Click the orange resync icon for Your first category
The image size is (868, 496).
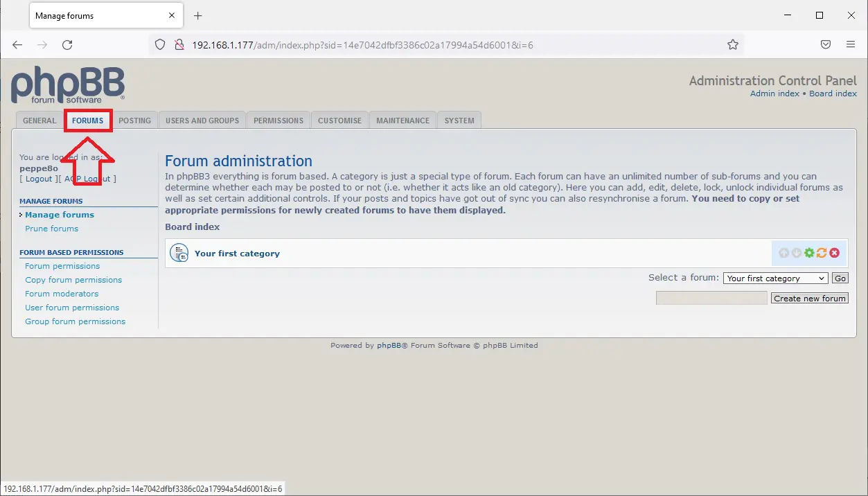point(822,253)
